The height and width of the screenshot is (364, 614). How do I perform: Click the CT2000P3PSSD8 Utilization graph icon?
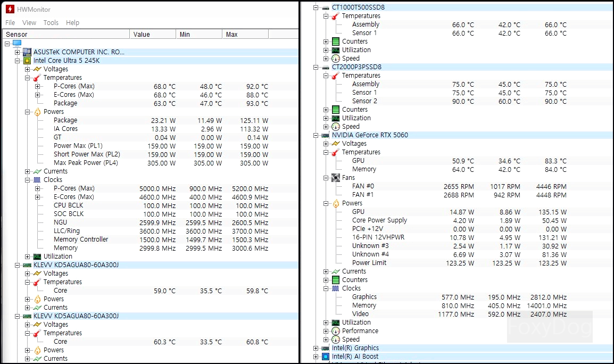tap(336, 118)
